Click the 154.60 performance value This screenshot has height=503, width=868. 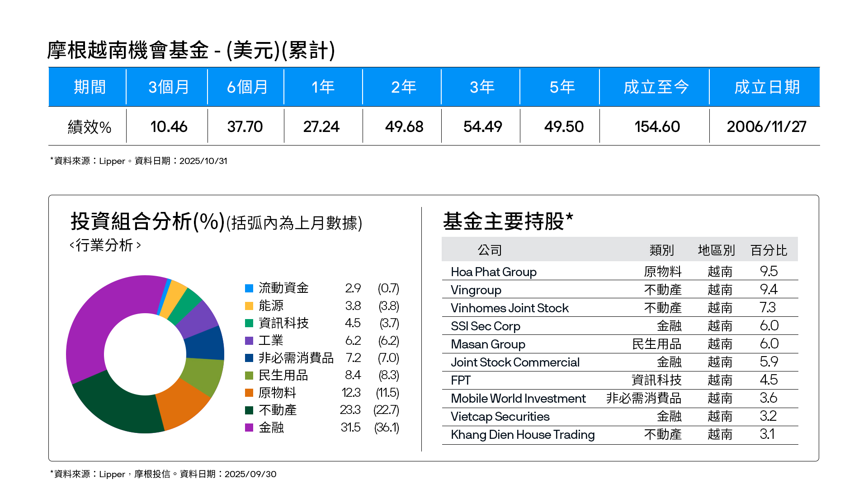pyautogui.click(x=657, y=127)
